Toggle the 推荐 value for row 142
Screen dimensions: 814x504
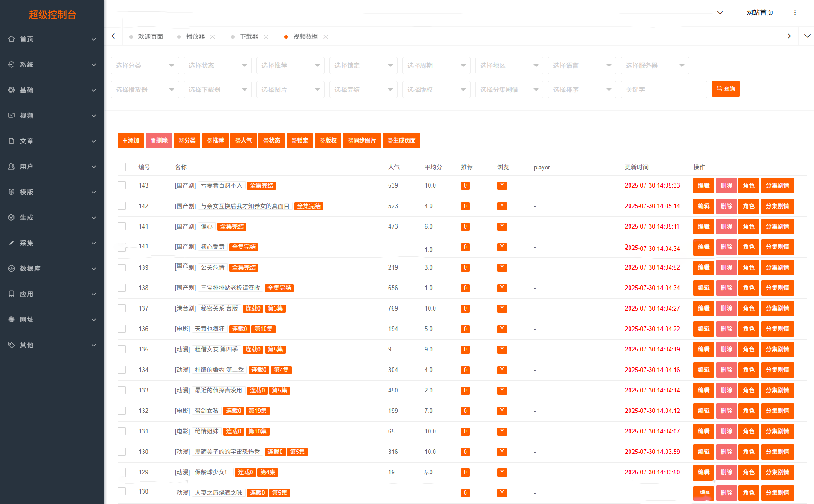(x=465, y=206)
